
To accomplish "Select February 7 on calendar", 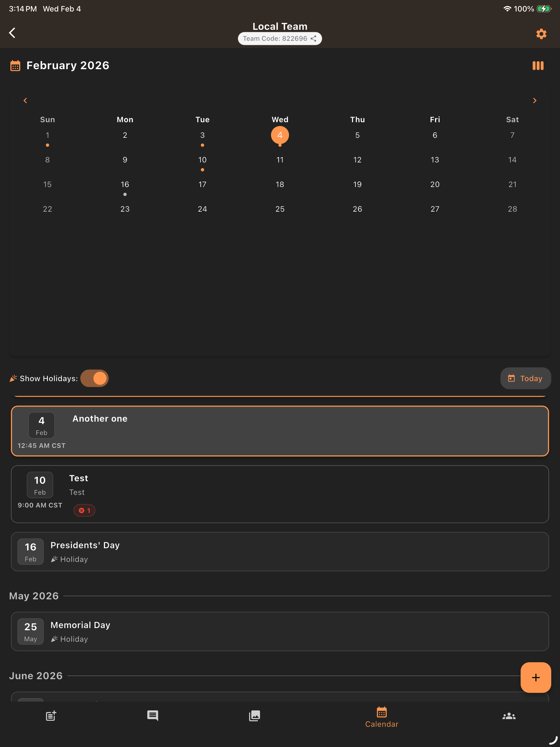I will pos(512,135).
